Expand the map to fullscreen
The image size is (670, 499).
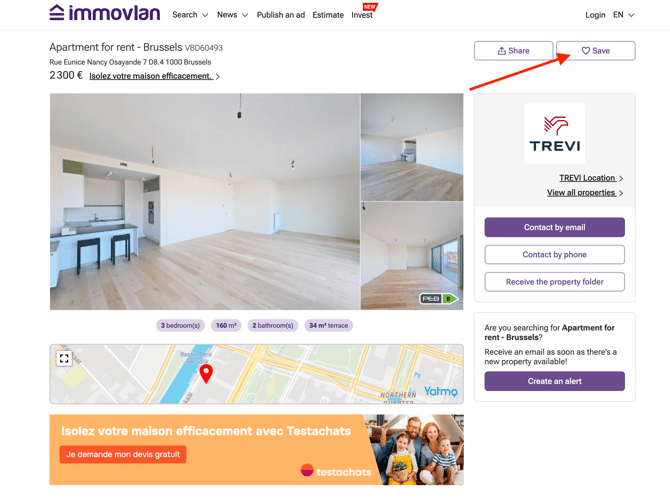click(64, 358)
